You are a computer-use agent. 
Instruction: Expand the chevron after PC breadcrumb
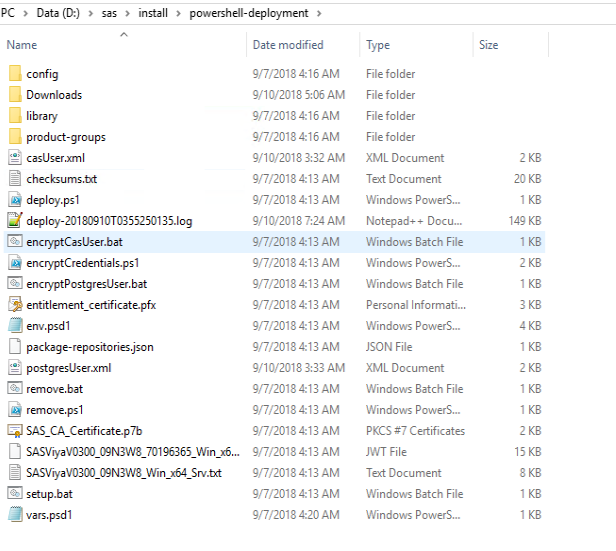(x=26, y=14)
